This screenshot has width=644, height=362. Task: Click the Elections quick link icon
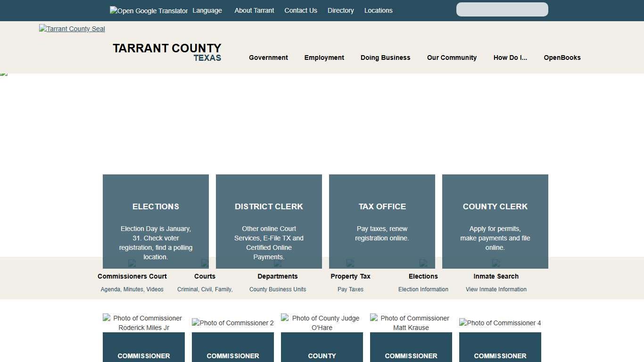coord(423,263)
